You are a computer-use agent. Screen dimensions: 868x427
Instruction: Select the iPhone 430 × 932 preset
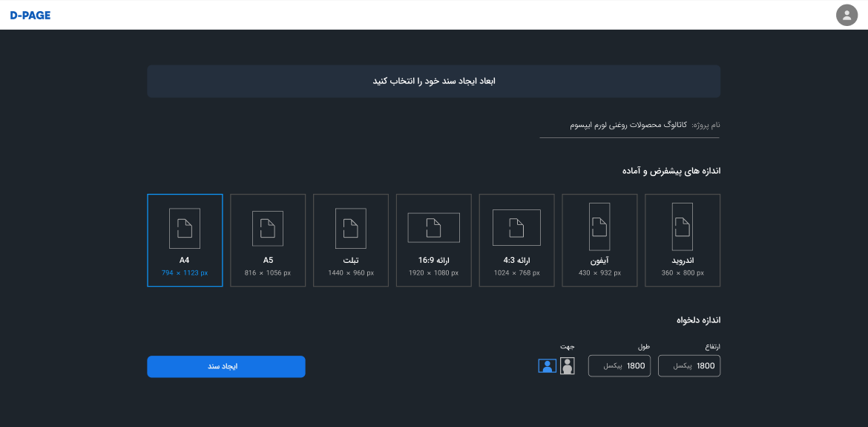coord(599,240)
